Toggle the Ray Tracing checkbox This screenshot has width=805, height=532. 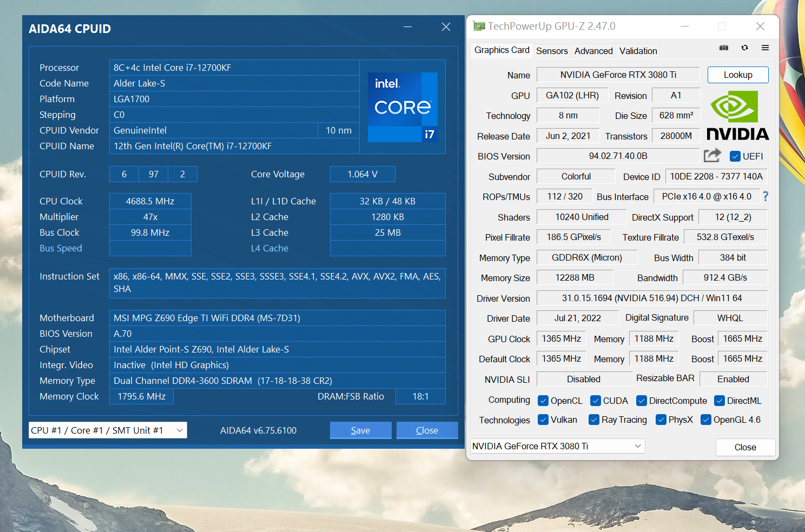pyautogui.click(x=594, y=420)
